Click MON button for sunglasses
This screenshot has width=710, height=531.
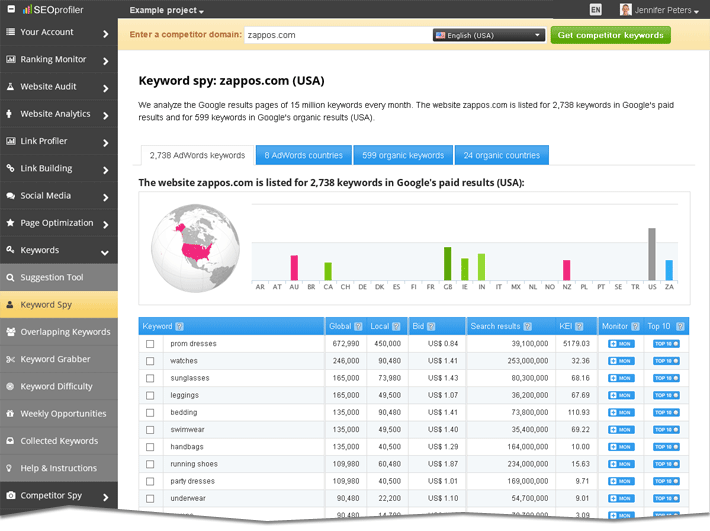621,378
